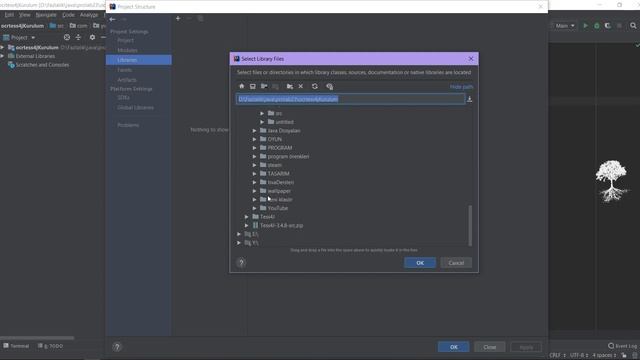Expand the E:\ drive node
640x360 pixels.
pyautogui.click(x=239, y=234)
